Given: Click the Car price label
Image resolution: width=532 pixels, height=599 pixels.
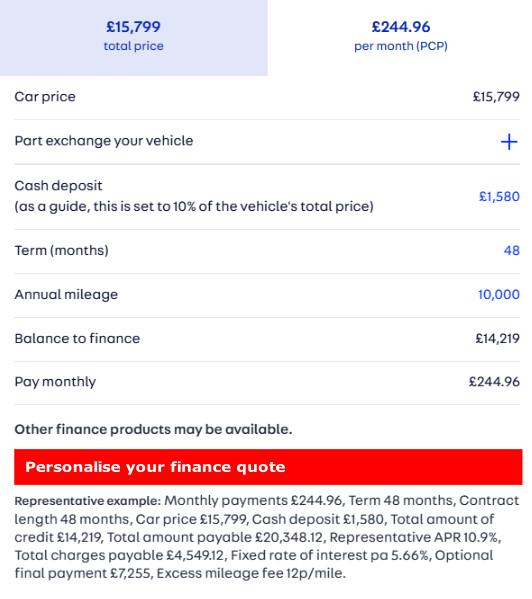Looking at the screenshot, I should coord(45,97).
